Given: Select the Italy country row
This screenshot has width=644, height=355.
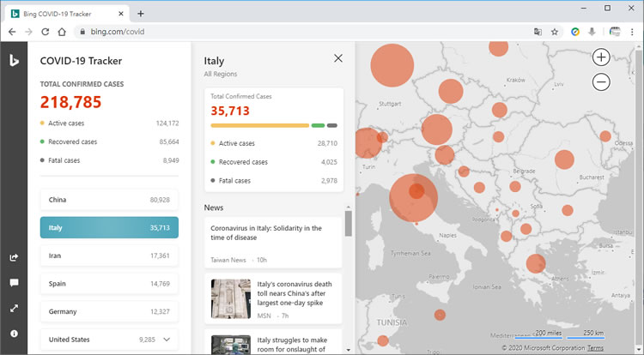Looking at the screenshot, I should (x=109, y=227).
